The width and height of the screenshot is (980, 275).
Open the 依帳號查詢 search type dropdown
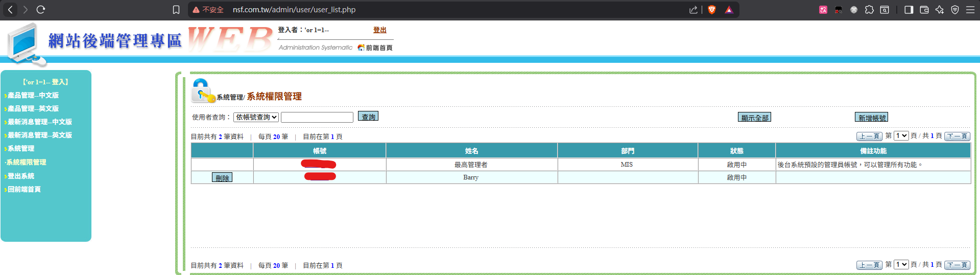click(x=256, y=117)
